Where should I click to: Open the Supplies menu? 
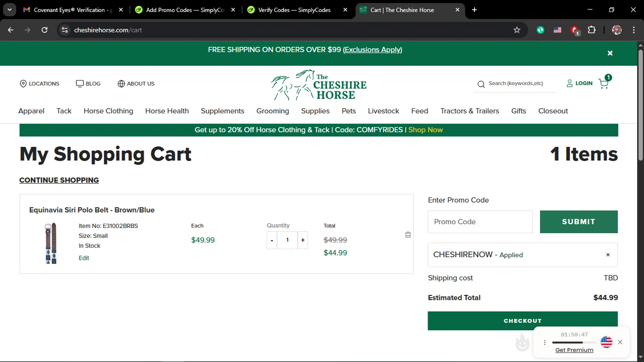click(x=315, y=111)
